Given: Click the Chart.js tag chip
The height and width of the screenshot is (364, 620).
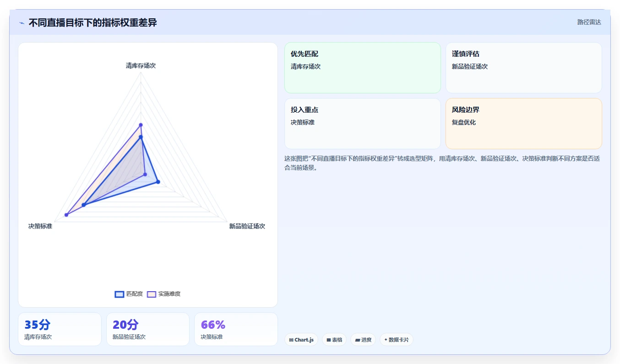Looking at the screenshot, I should coord(301,340).
